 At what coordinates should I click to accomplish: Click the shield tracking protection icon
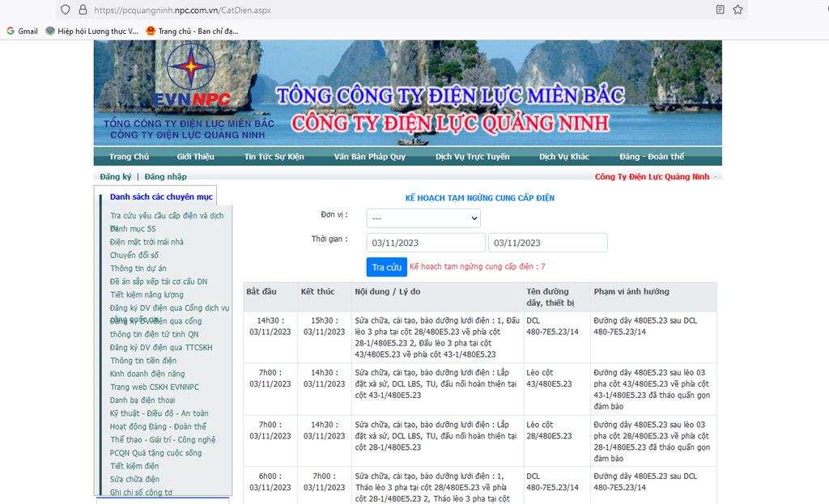[x=65, y=10]
